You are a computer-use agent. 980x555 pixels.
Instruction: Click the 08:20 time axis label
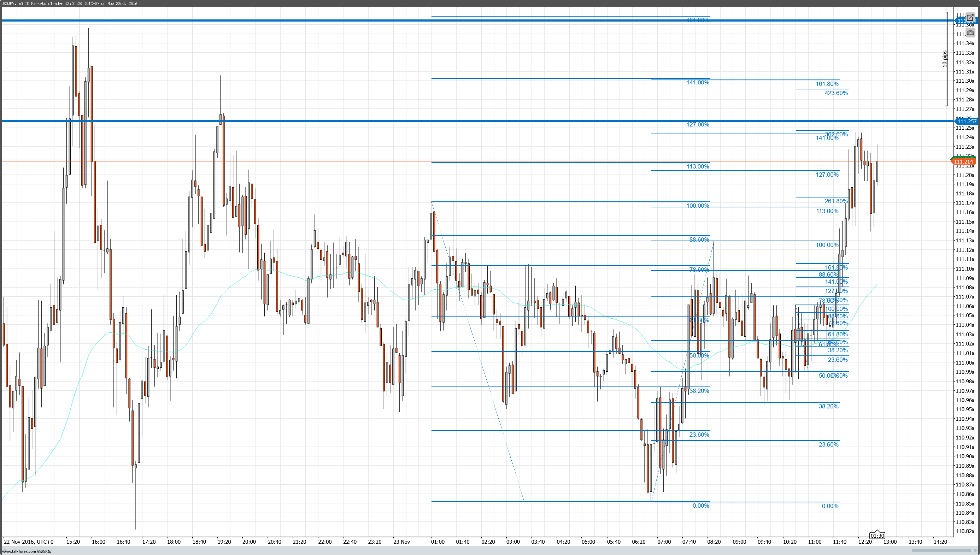tap(714, 542)
